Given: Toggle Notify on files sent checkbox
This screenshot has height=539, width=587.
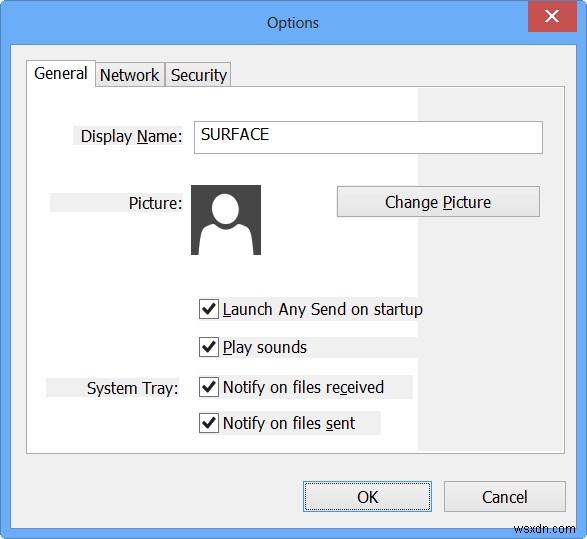Looking at the screenshot, I should pyautogui.click(x=209, y=423).
